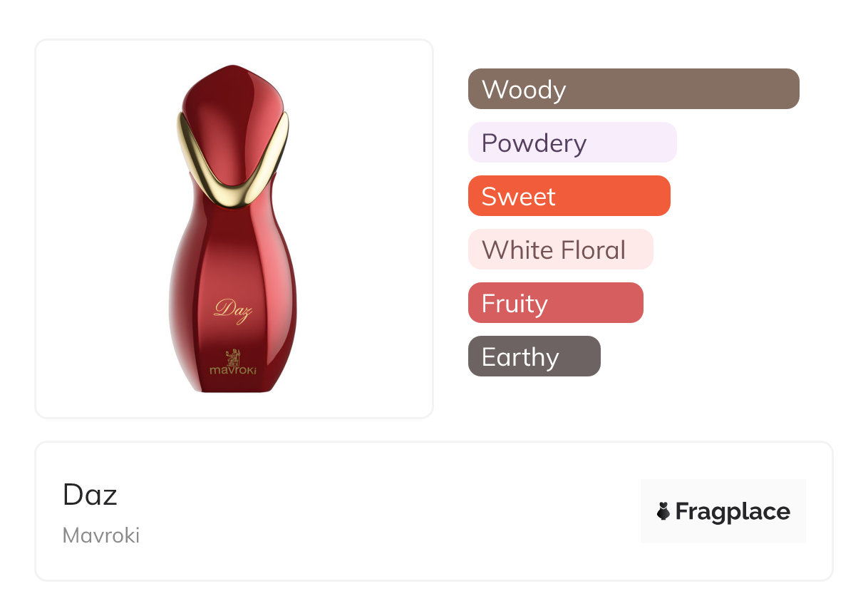Click the 'White Floral' label text
This screenshot has height=616, width=868.
tap(554, 250)
